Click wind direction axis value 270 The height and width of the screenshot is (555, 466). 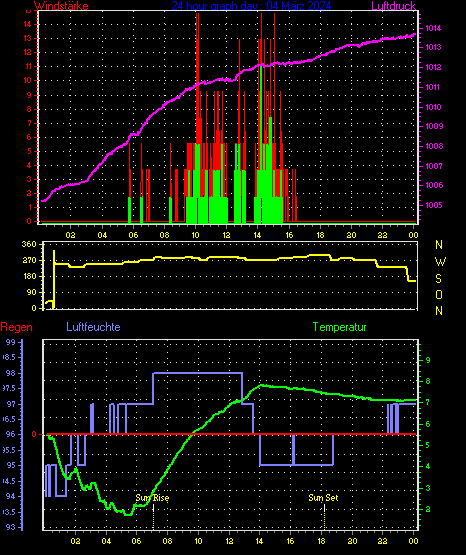tap(29, 260)
